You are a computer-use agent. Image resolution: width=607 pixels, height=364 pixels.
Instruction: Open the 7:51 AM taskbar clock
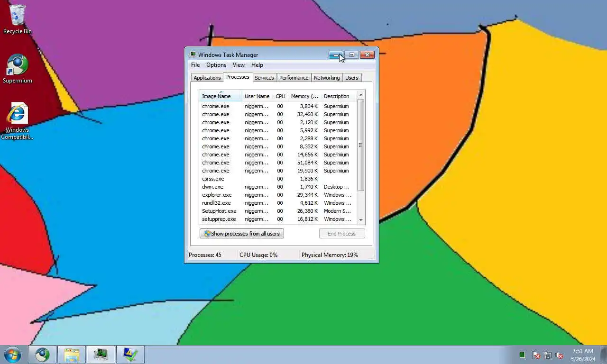pos(583,355)
